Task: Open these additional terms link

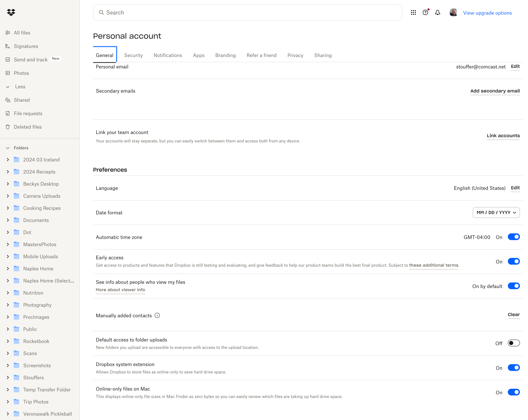Action: coord(433,265)
